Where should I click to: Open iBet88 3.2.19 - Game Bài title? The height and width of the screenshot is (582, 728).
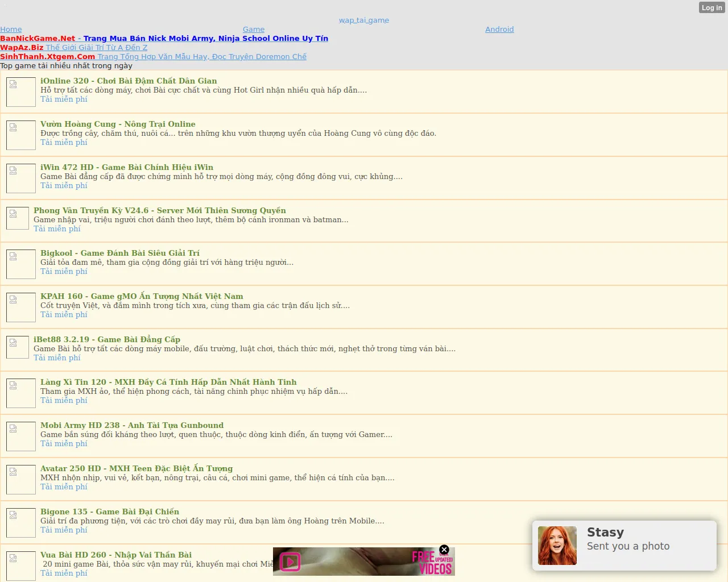[107, 339]
